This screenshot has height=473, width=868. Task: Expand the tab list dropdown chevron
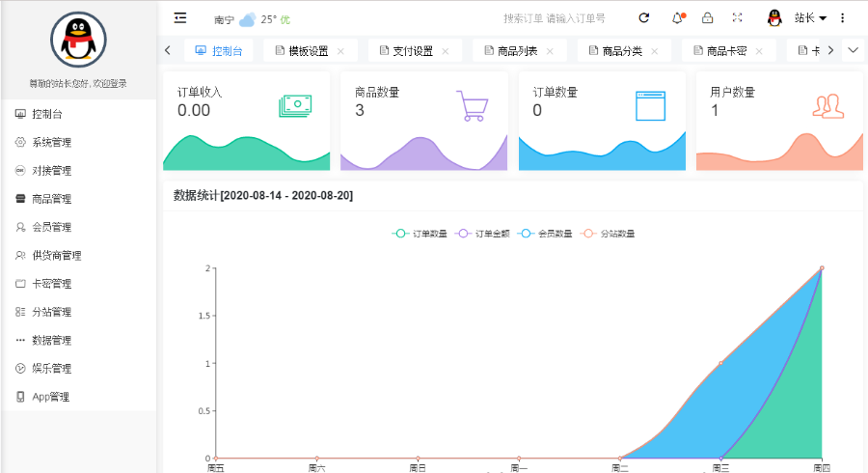coord(853,50)
